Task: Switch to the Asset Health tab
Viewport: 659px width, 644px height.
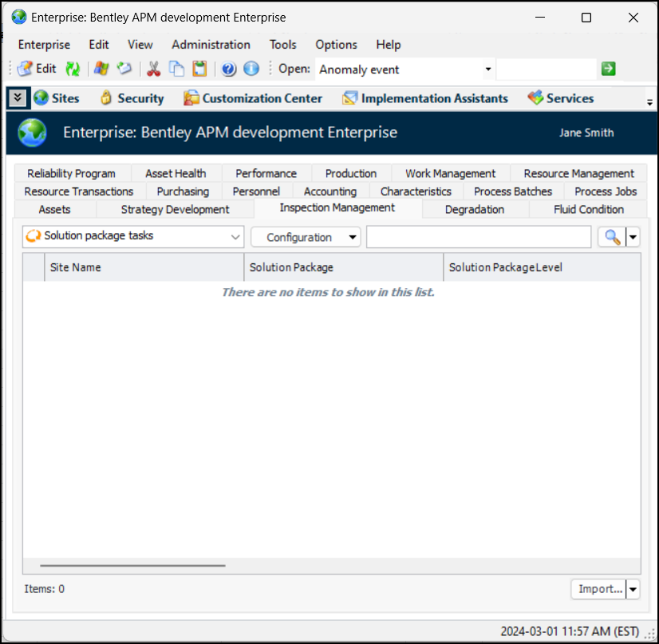Action: (176, 174)
